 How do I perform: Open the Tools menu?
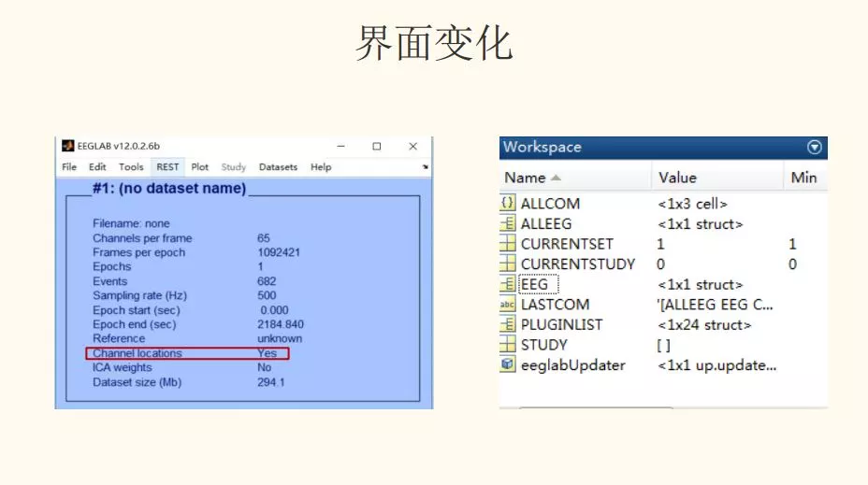(131, 167)
